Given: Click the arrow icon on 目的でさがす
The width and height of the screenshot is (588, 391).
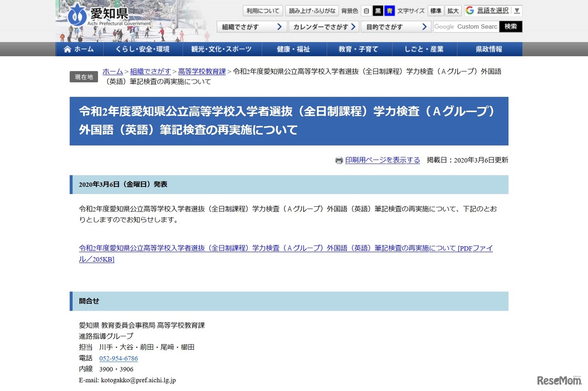Looking at the screenshot, I should click(425, 27).
